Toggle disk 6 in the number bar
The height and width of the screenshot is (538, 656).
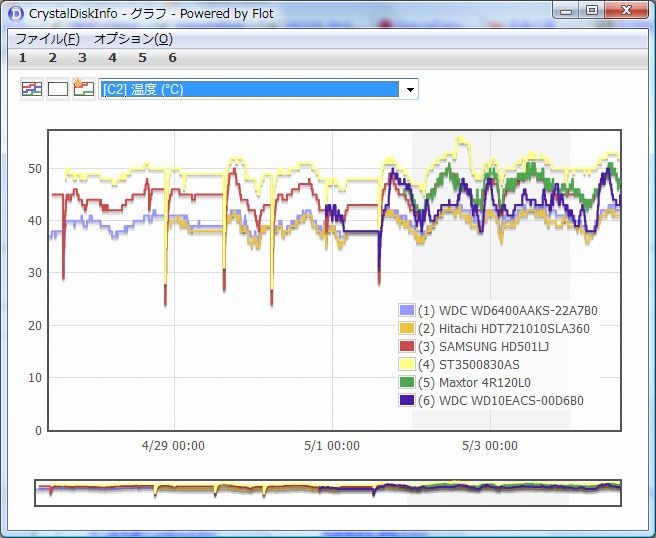point(172,58)
